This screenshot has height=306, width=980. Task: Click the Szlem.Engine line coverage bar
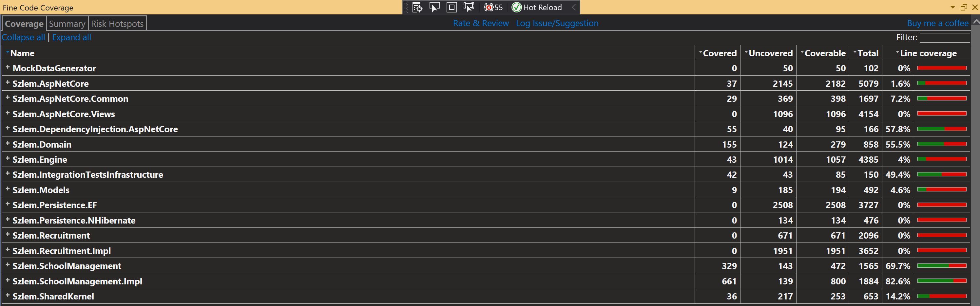click(x=942, y=159)
